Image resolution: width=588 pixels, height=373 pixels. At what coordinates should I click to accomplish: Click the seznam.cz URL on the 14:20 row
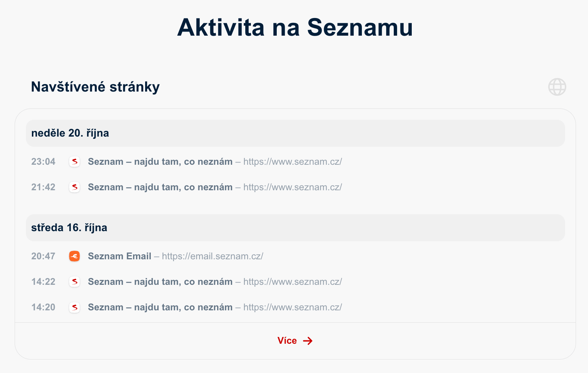[292, 307]
